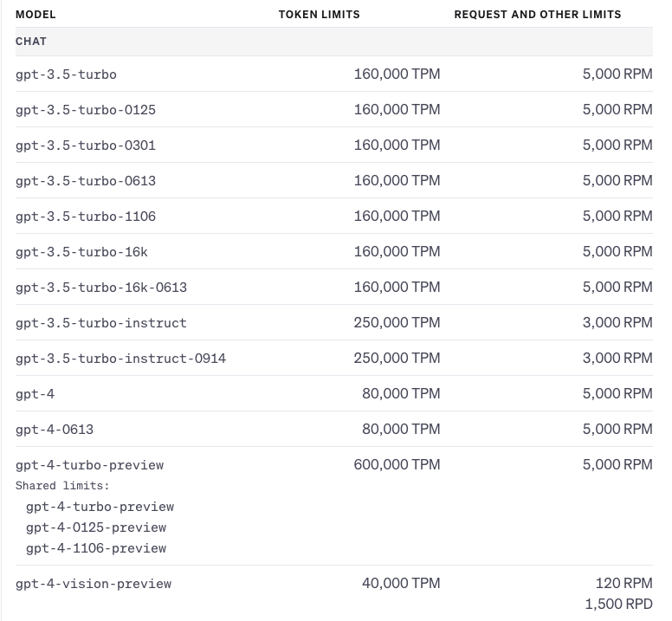This screenshot has width=672, height=621.
Task: Click the 1,500 RPD request limit
Action: pos(618,604)
